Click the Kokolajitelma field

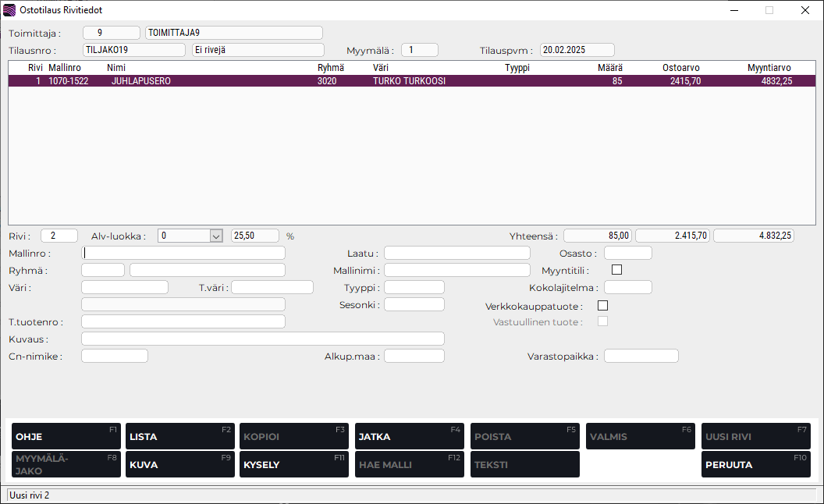(x=627, y=287)
